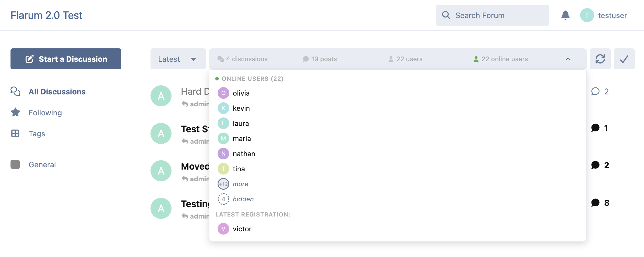The height and width of the screenshot is (257, 644).
Task: Collapse the forum statistics panel chevron
Action: click(x=568, y=59)
